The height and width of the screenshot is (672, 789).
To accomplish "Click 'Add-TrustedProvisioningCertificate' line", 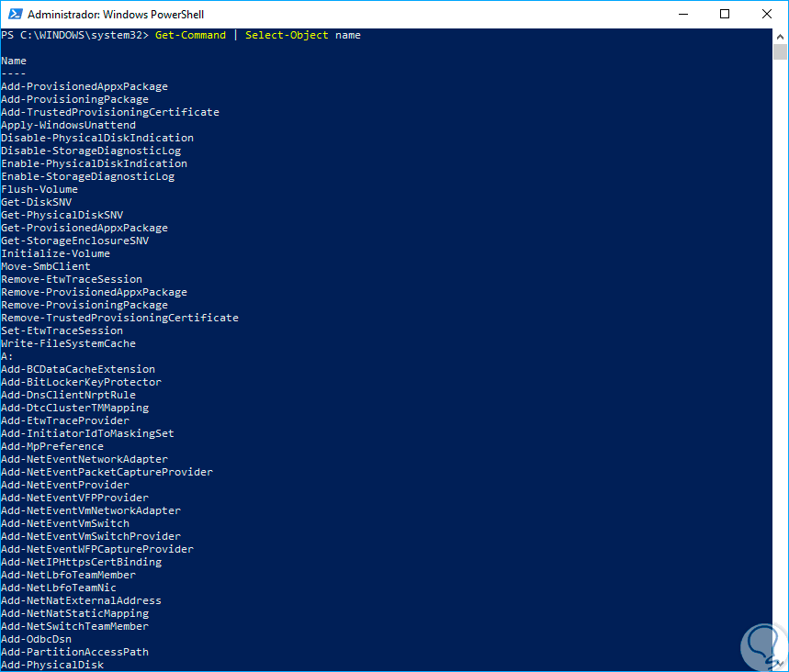I will [110, 112].
